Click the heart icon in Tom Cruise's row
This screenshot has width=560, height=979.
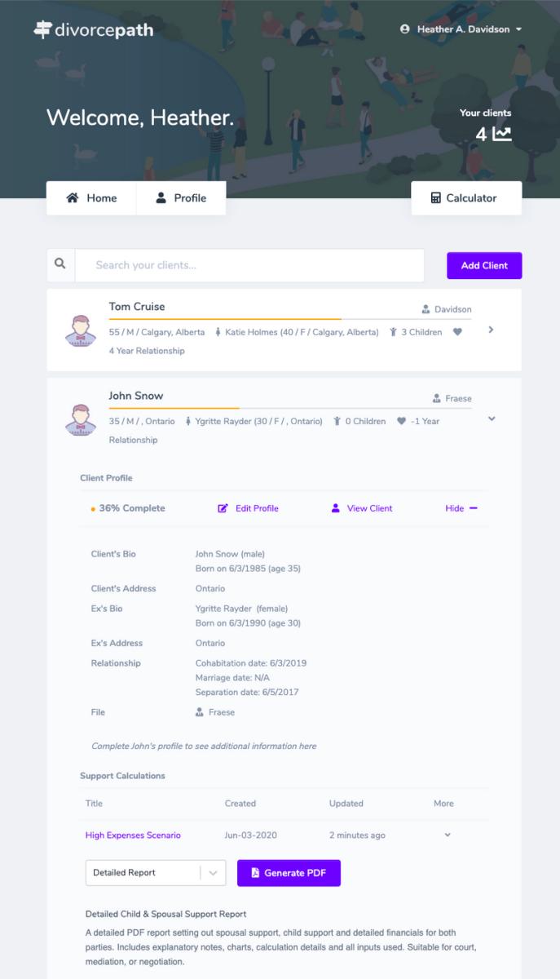point(457,332)
